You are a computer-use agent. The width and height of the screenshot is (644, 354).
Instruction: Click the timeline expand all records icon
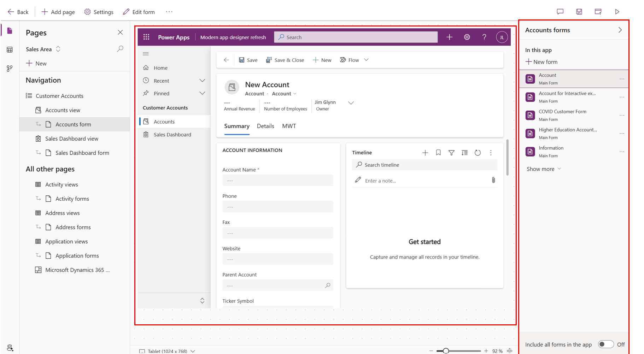click(464, 153)
